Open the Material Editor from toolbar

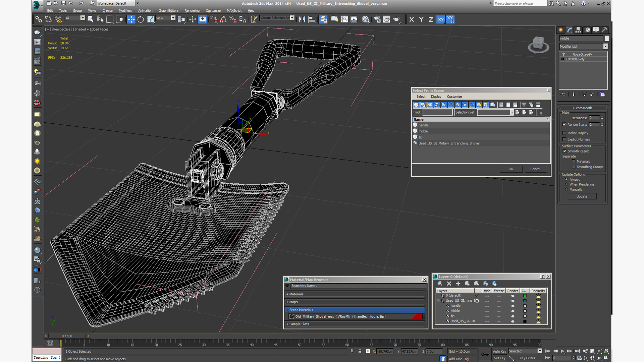pyautogui.click(x=365, y=19)
